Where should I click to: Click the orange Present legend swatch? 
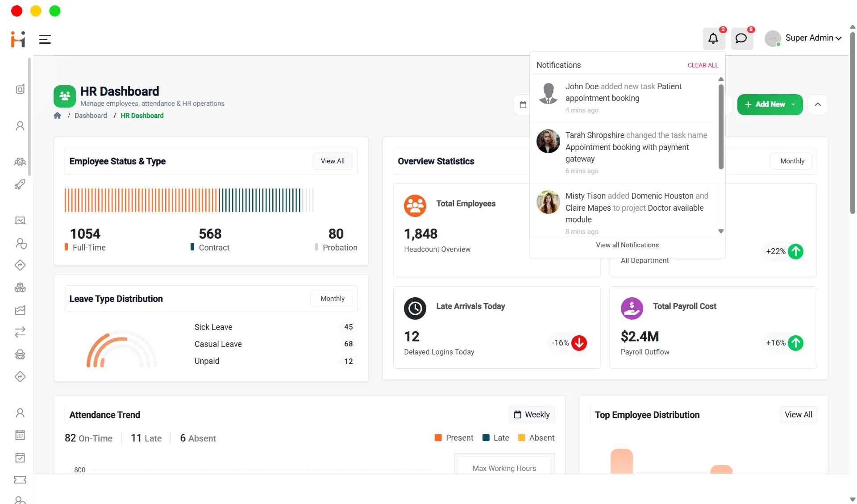click(x=438, y=438)
